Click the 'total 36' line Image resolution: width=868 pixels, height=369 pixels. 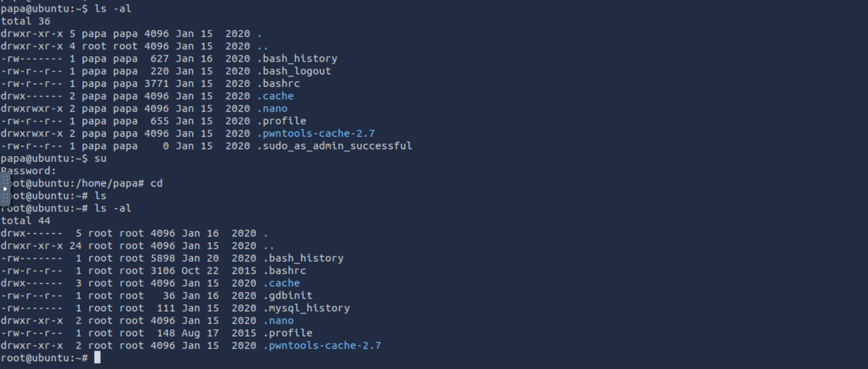point(25,21)
